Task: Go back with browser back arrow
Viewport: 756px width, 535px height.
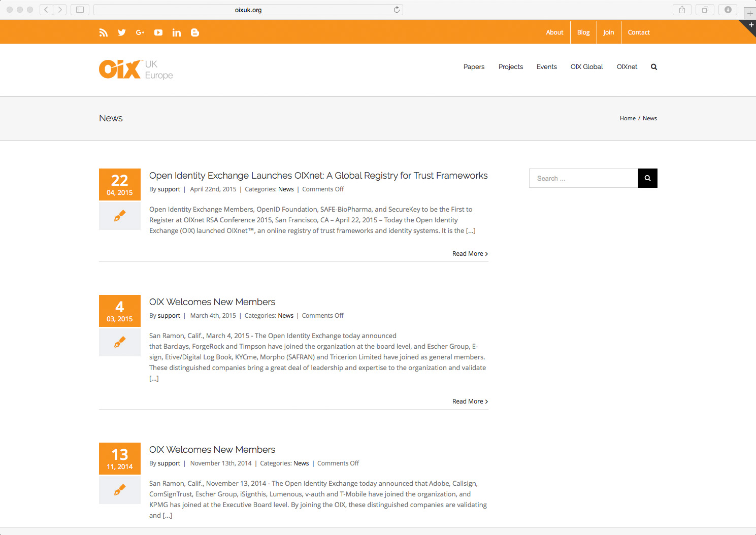Action: pyautogui.click(x=46, y=10)
